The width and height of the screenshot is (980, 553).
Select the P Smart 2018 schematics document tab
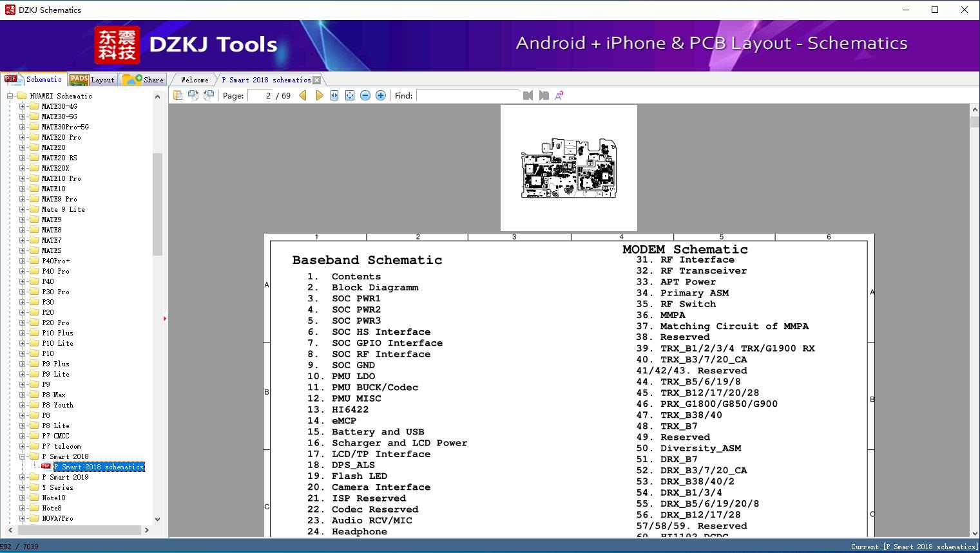pos(266,80)
